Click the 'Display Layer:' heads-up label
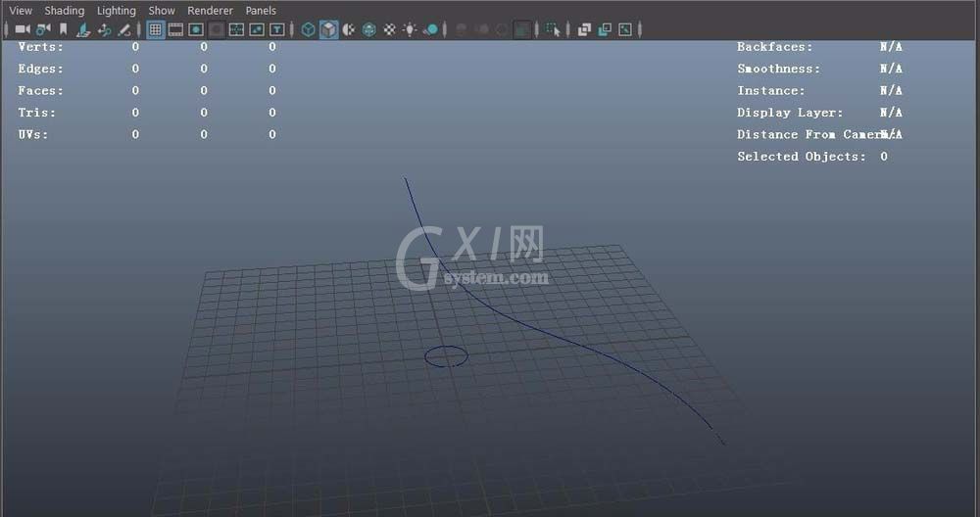The height and width of the screenshot is (517, 980). 790,113
